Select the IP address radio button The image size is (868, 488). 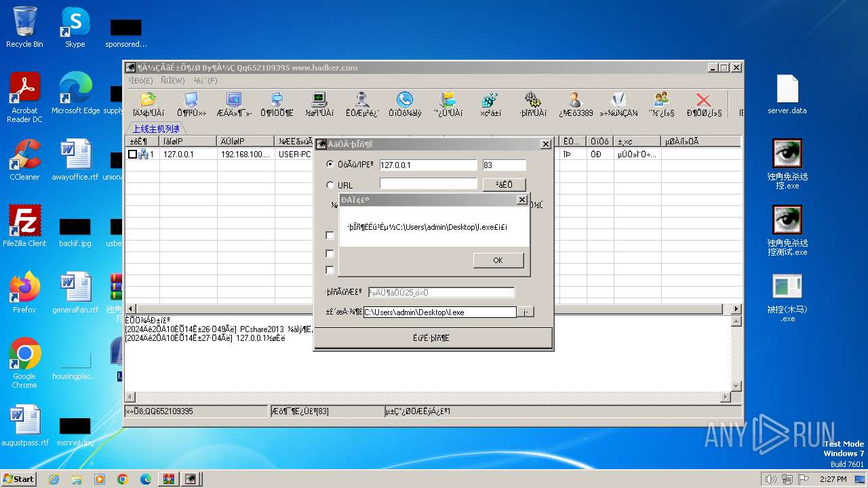click(x=330, y=165)
